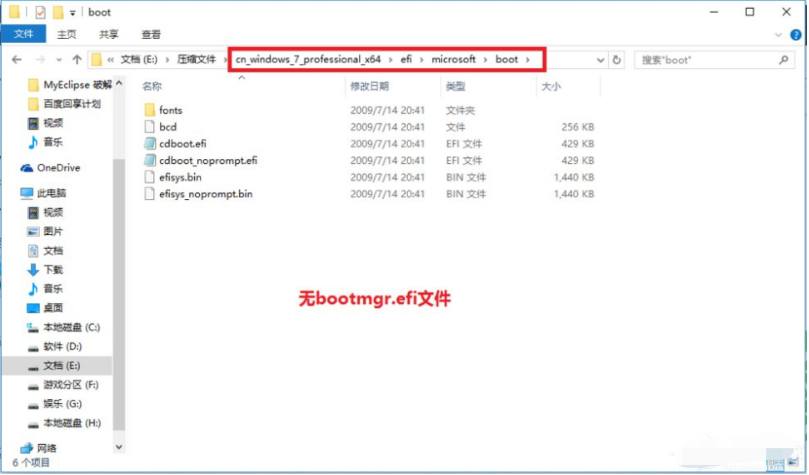Select the efisys_noprompt.bin file

click(205, 193)
